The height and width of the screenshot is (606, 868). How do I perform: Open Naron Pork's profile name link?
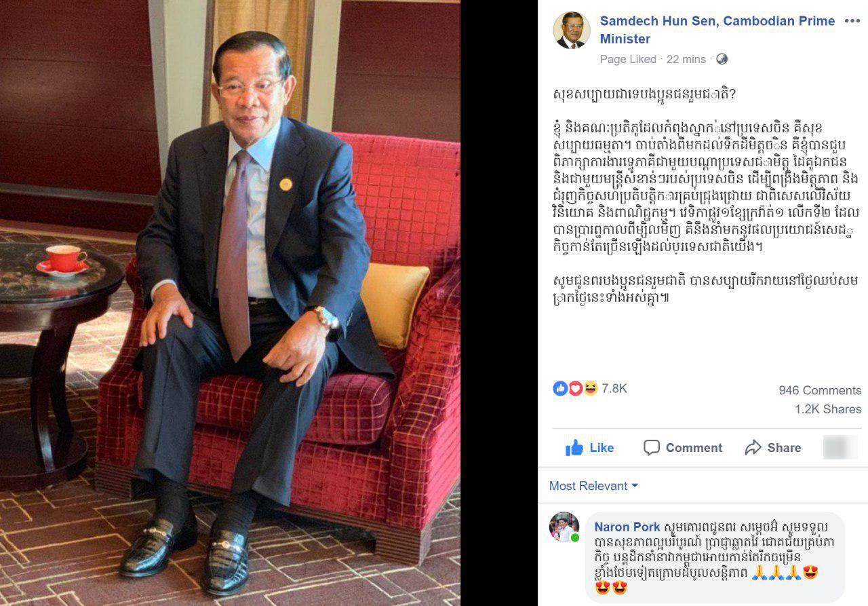click(x=627, y=527)
